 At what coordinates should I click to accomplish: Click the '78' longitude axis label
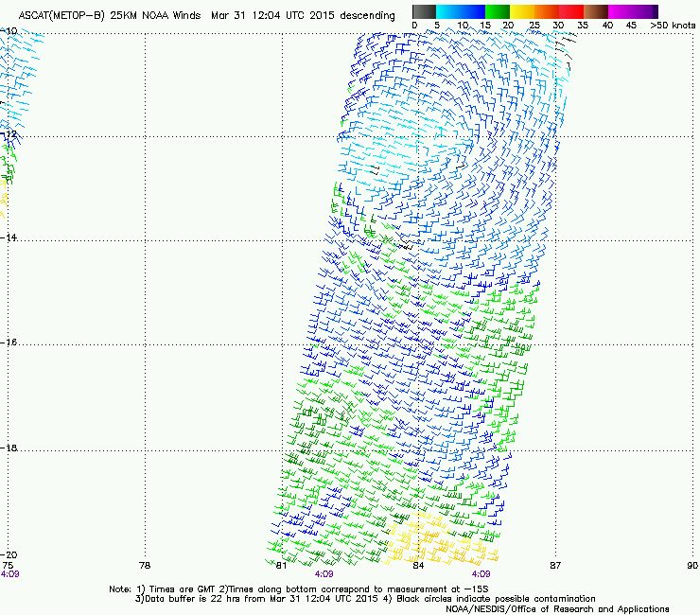(x=145, y=566)
